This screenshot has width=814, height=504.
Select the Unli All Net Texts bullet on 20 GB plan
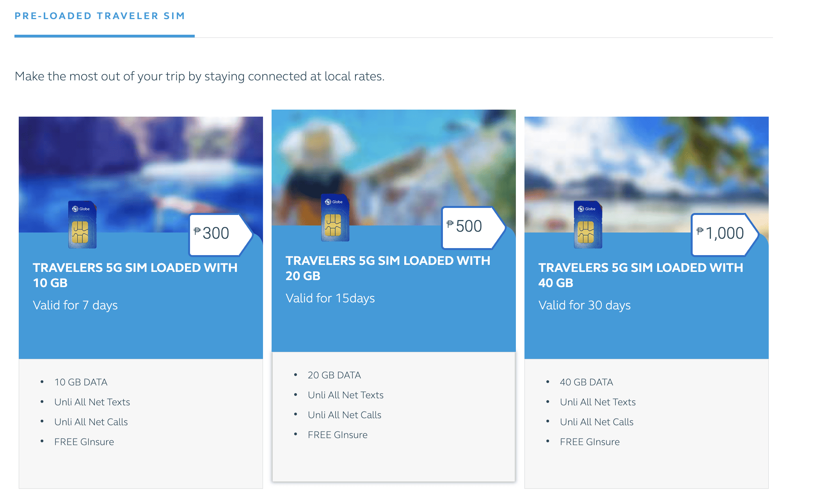345,395
